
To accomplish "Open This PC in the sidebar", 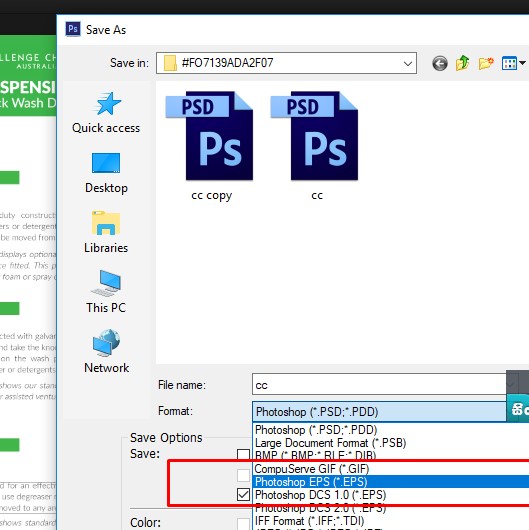I will pos(106,292).
